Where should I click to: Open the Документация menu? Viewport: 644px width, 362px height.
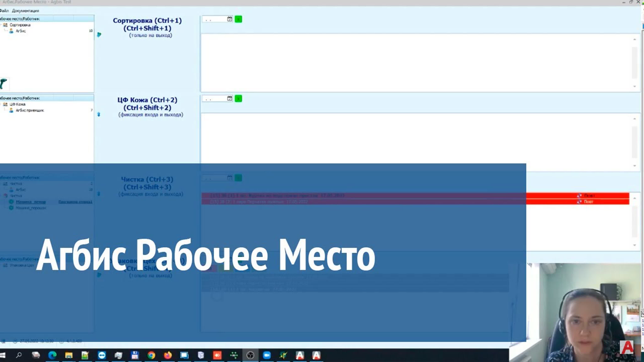26,11
